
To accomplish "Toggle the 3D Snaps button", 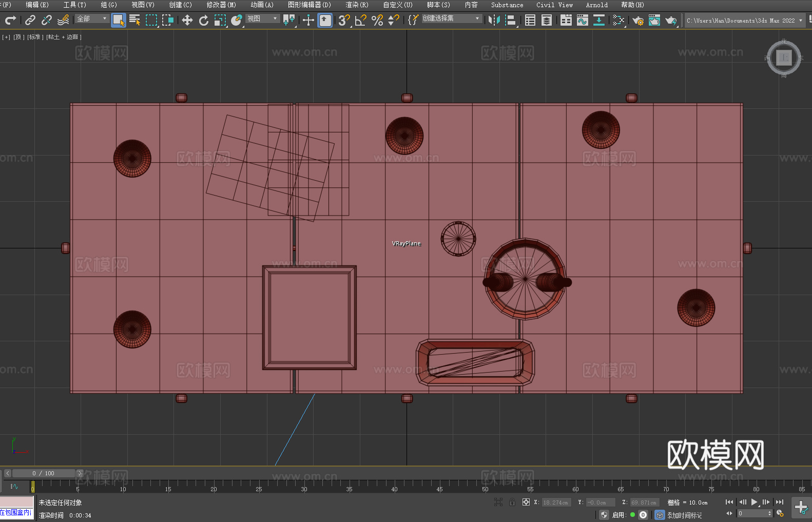I will 344,20.
